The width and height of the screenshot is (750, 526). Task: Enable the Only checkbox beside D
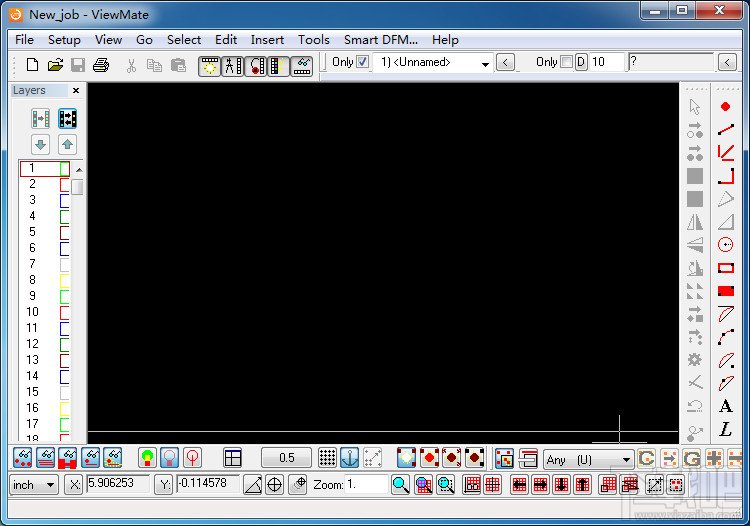pyautogui.click(x=566, y=62)
